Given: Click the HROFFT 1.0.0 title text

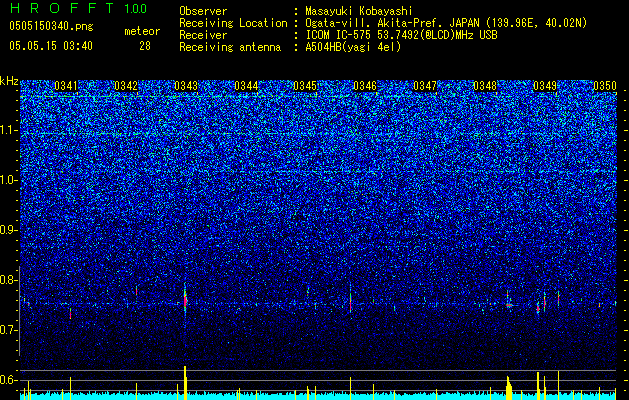Looking at the screenshot, I should coord(78,8).
